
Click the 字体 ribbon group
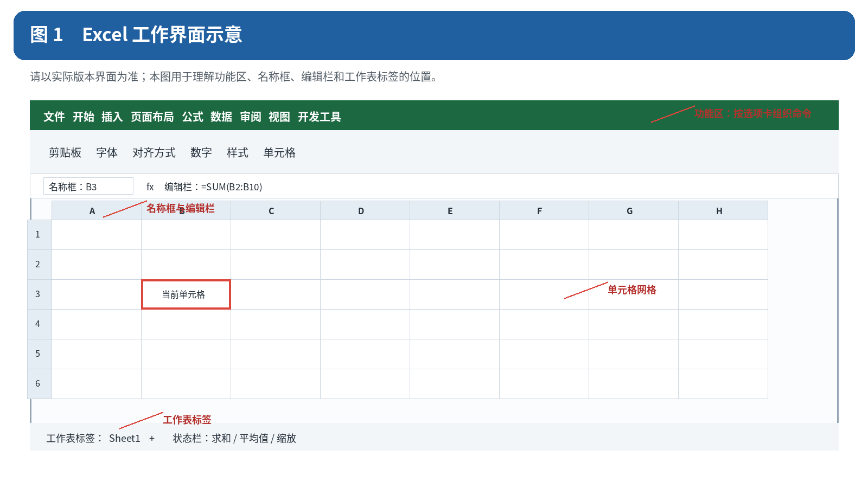pos(107,153)
